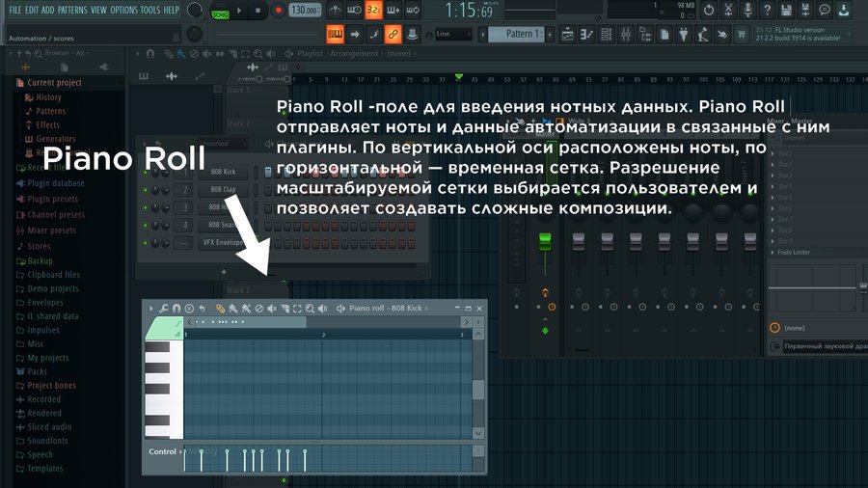Open the Line snap dropdown
This screenshot has height=488, width=868.
(x=453, y=35)
